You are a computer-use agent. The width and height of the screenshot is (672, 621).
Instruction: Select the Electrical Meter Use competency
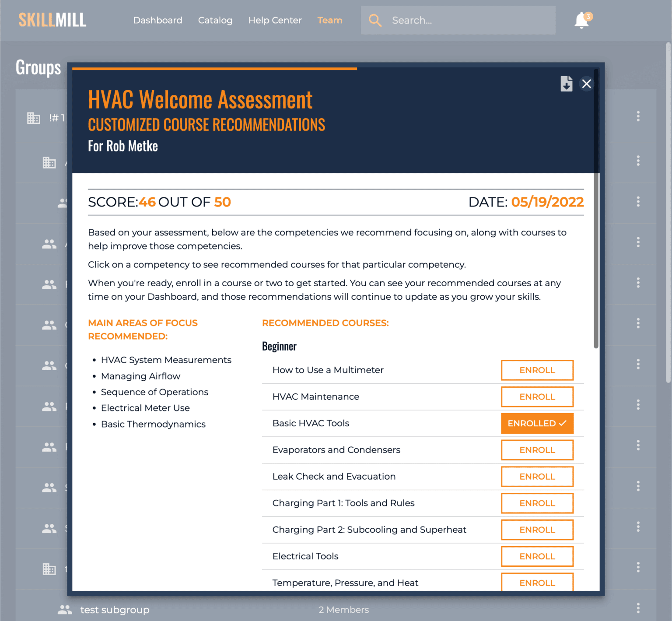click(145, 407)
